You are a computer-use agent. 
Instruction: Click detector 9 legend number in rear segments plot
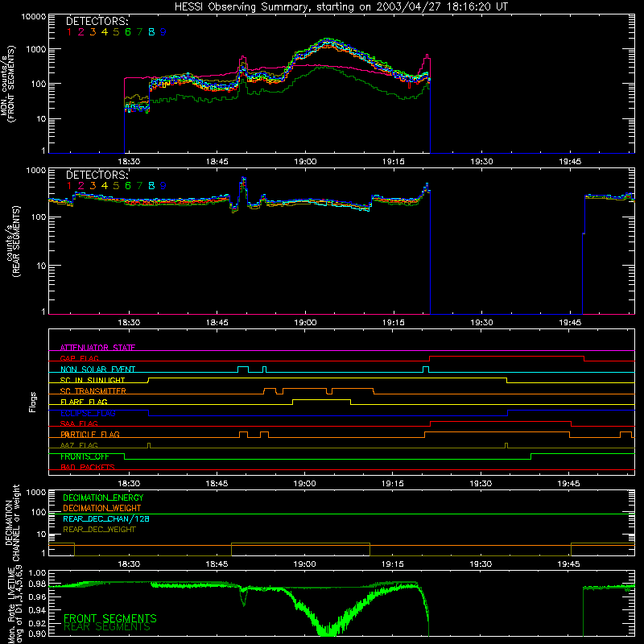coord(163,186)
